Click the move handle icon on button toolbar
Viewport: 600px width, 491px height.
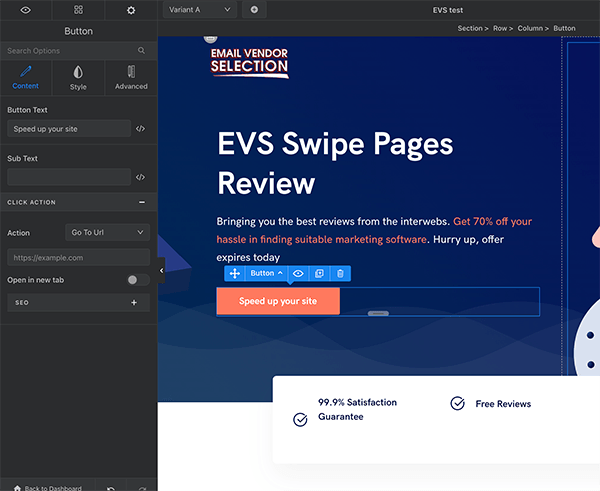click(x=235, y=273)
